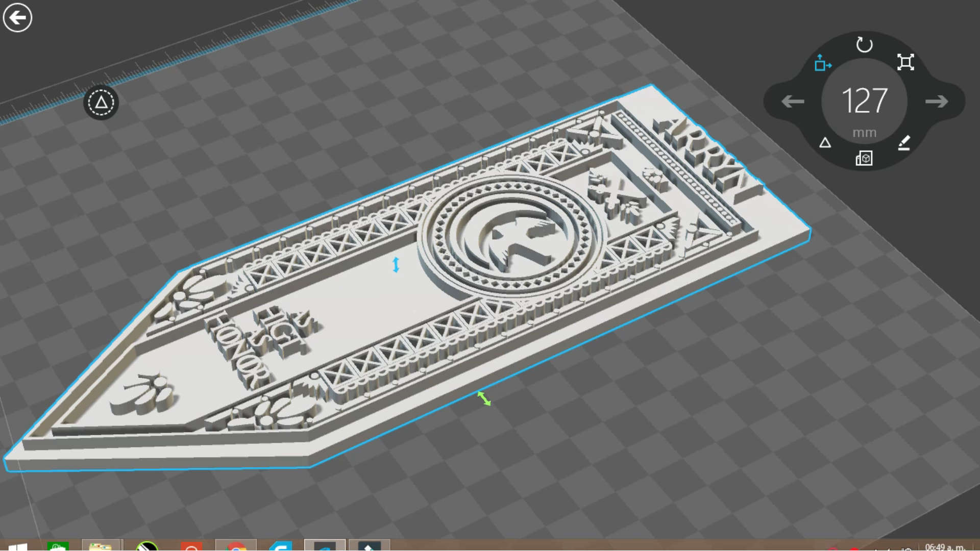This screenshot has width=980, height=551.
Task: Click the lay-flat triangle icon on the dial
Action: [x=826, y=144]
